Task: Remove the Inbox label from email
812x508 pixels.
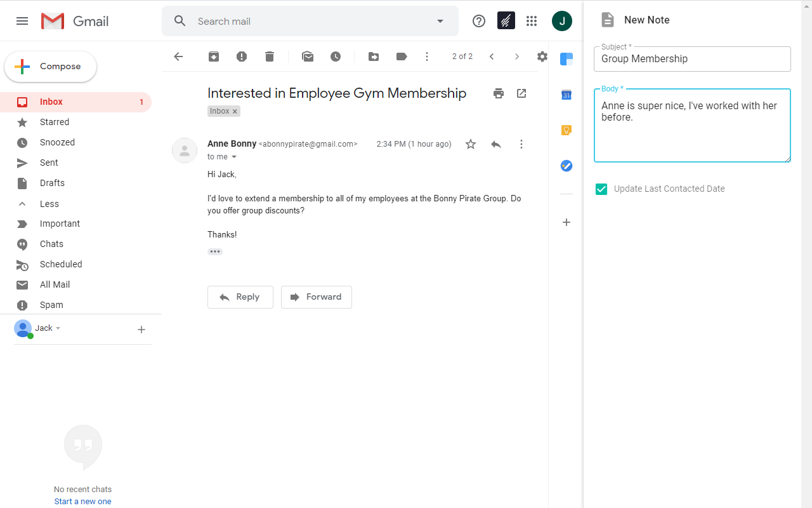Action: (235, 111)
